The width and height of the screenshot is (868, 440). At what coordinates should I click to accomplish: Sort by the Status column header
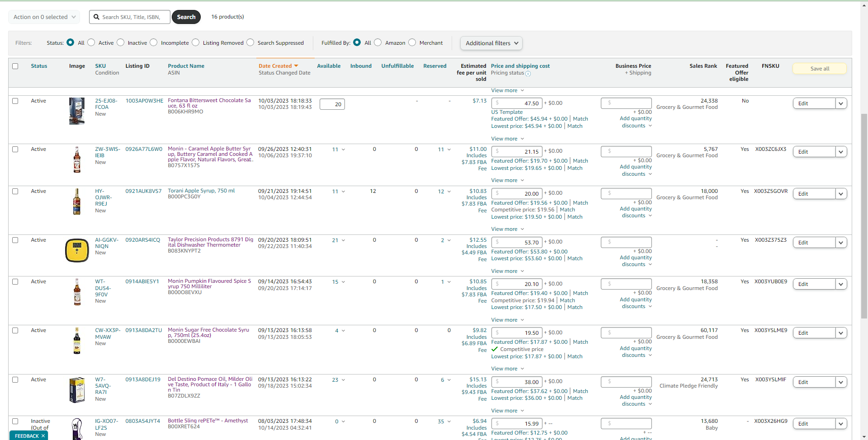(x=39, y=66)
